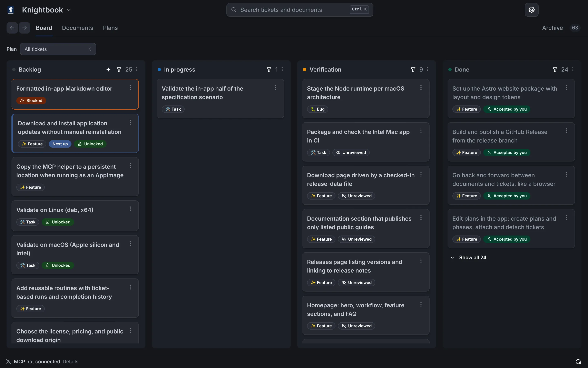The width and height of the screenshot is (588, 368).
Task: Open menu for Formatted in-app Markdown editor card
Action: click(130, 88)
